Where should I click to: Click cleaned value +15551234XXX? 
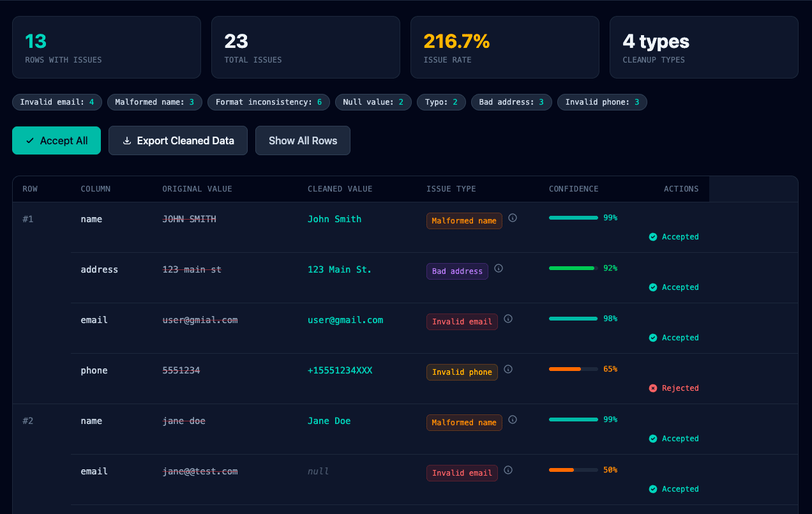pos(340,370)
